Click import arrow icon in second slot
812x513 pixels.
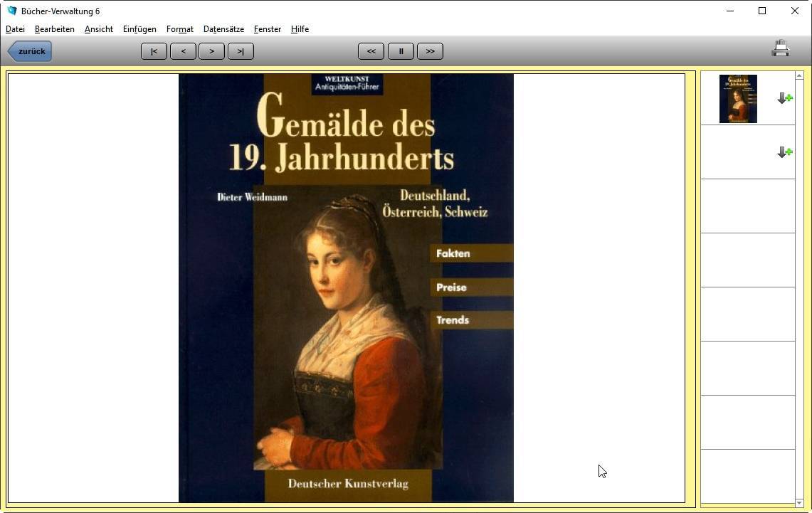[784, 152]
